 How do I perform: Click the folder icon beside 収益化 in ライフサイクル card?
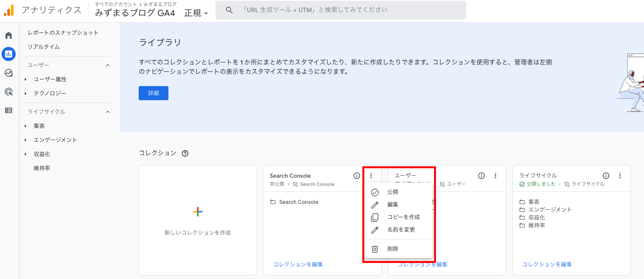click(522, 218)
